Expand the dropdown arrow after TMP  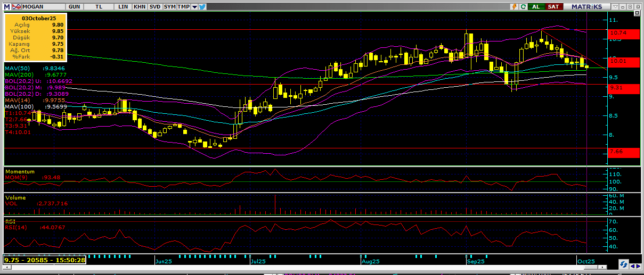click(x=194, y=6)
